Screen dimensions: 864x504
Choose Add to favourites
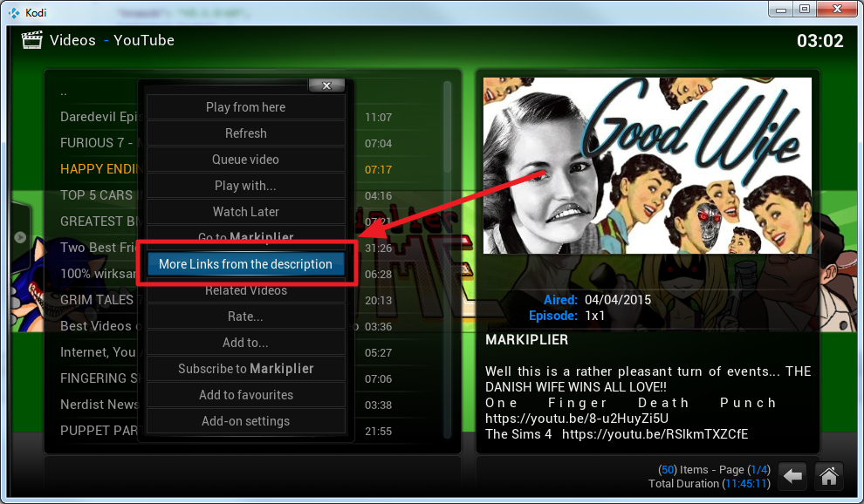[x=246, y=395]
